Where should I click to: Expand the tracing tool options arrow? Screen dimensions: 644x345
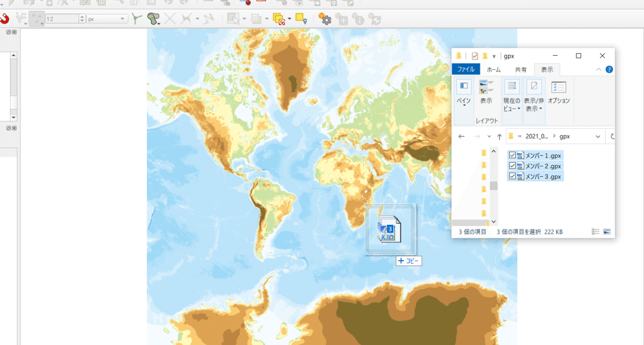[x=197, y=19]
